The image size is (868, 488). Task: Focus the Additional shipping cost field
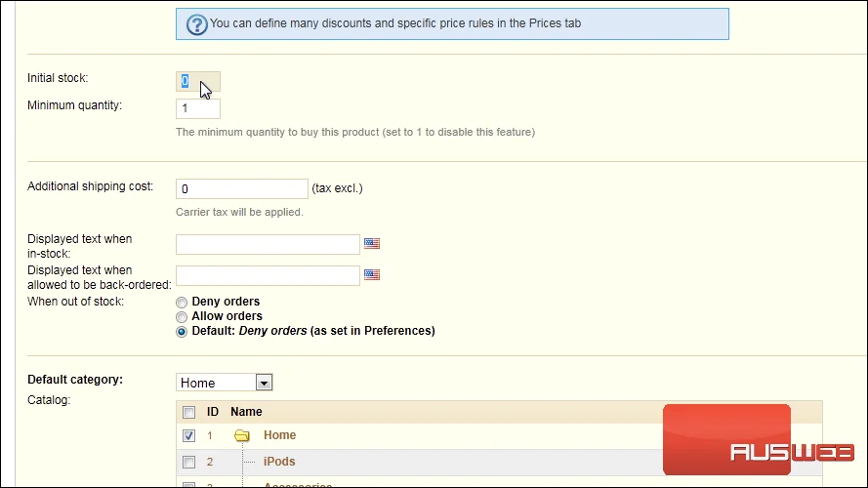(x=242, y=188)
